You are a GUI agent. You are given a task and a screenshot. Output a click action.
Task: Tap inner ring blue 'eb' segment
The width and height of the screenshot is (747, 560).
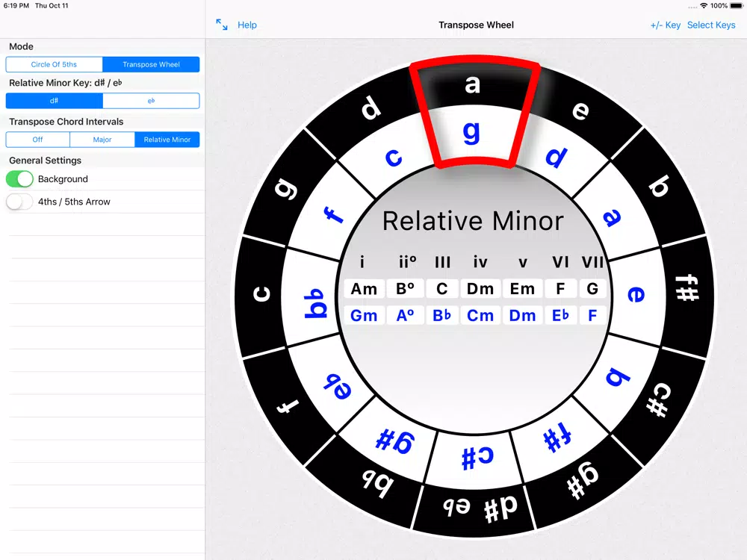[x=338, y=386]
